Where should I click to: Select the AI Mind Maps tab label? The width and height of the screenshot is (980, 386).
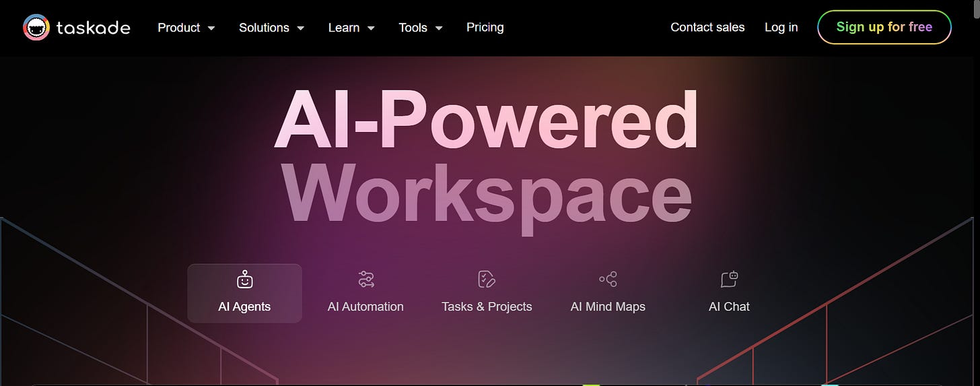point(608,307)
